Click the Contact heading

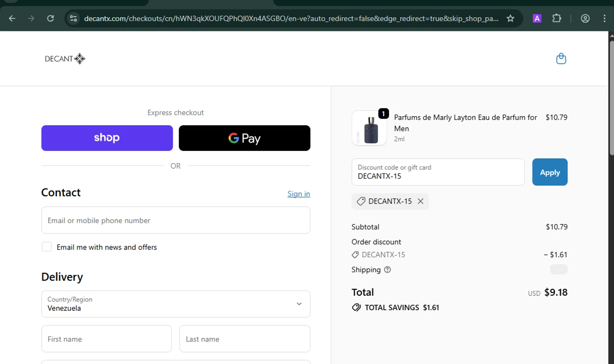point(61,192)
